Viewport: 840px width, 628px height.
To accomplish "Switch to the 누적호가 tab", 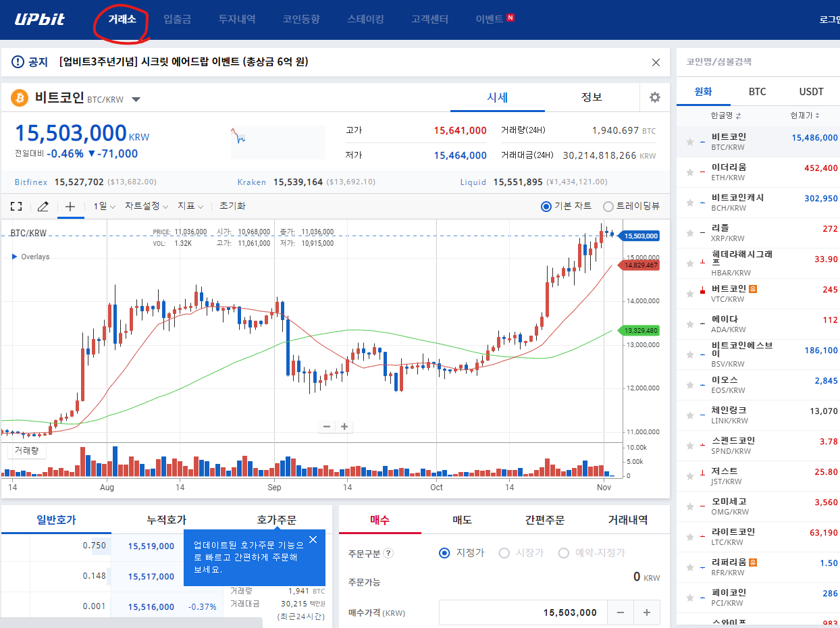I will click(166, 520).
